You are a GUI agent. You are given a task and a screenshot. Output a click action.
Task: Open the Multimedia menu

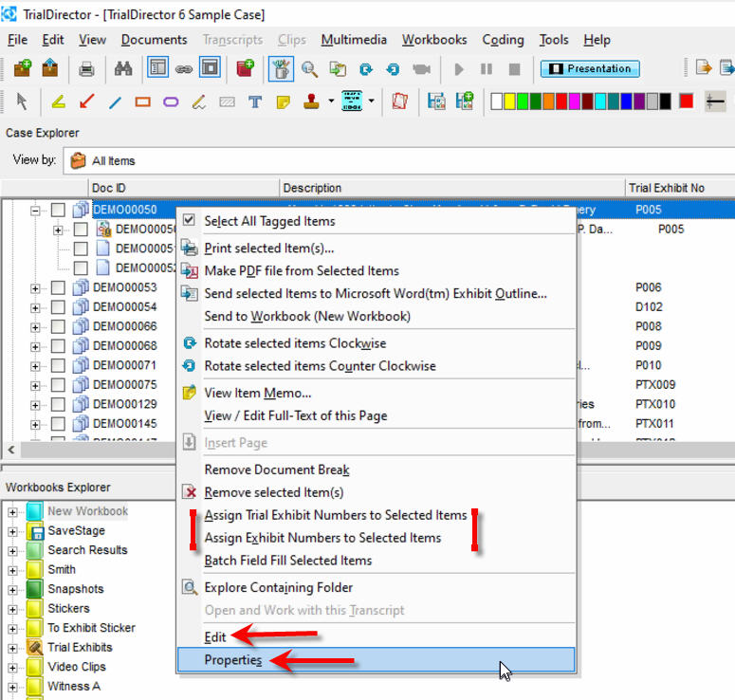(354, 40)
